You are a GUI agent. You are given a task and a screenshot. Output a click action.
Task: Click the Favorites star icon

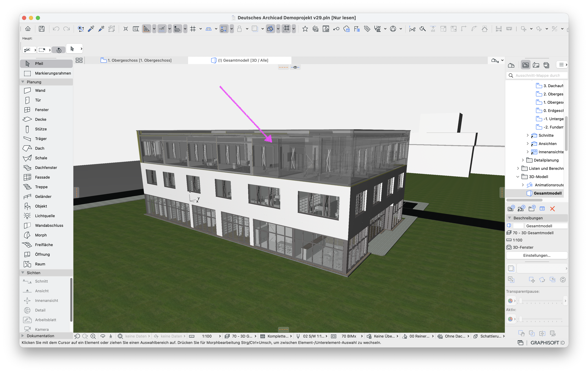[x=305, y=29]
